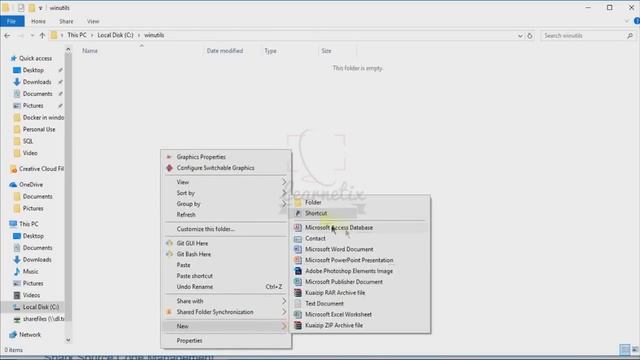Expand the Group by submenu arrow
This screenshot has width=640, height=360.
pyautogui.click(x=284, y=204)
